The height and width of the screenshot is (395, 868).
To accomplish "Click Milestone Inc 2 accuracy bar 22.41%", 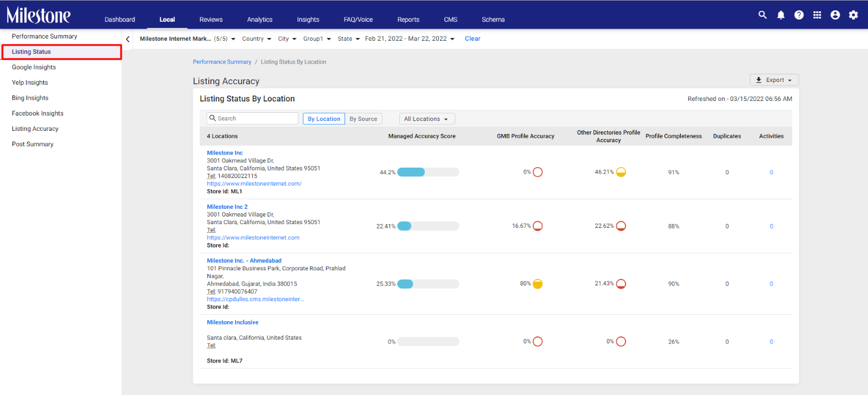I will (x=428, y=226).
